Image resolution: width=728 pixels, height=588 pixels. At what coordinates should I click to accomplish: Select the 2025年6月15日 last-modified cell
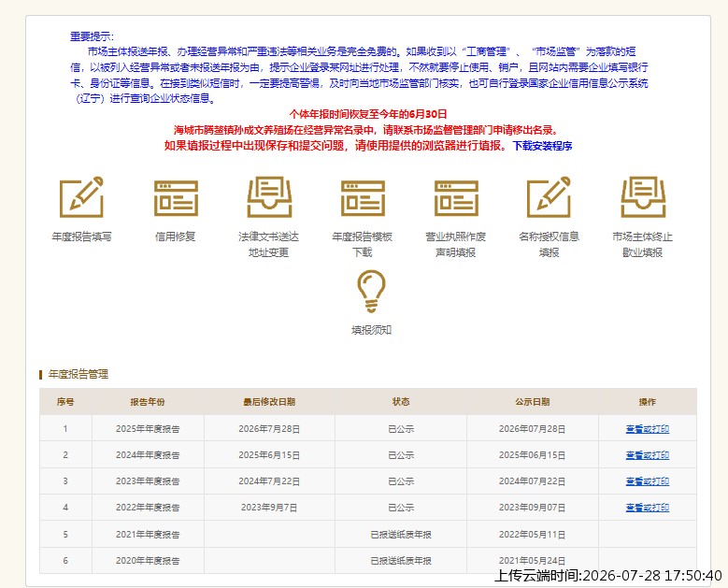tap(269, 455)
